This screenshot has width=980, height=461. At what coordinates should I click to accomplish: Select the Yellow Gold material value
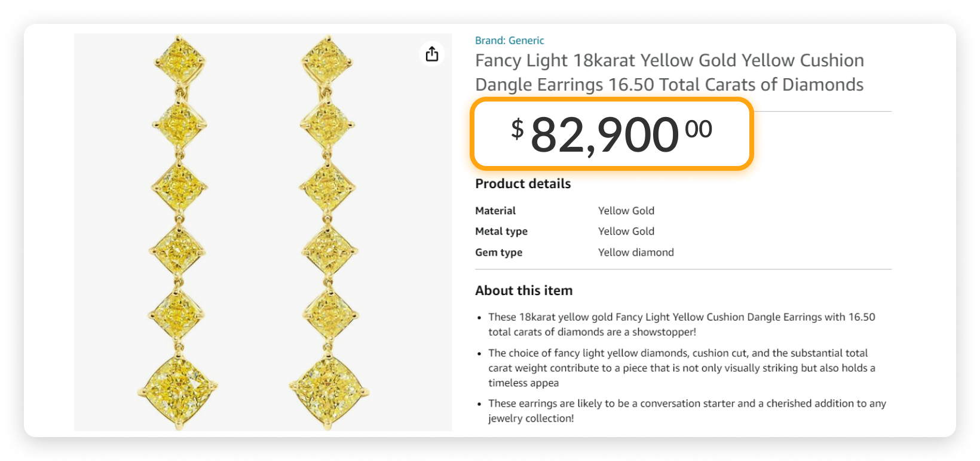626,210
